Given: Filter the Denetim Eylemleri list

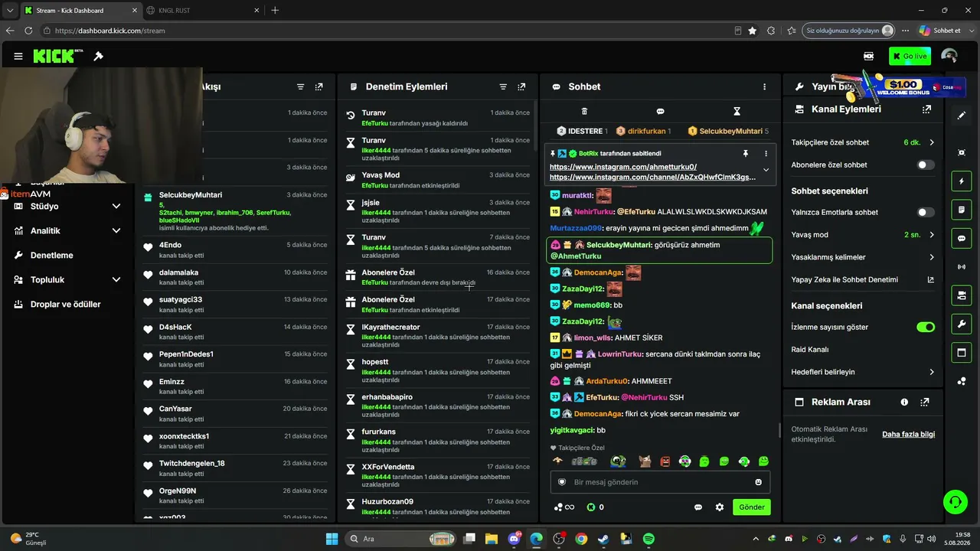Looking at the screenshot, I should 503,87.
